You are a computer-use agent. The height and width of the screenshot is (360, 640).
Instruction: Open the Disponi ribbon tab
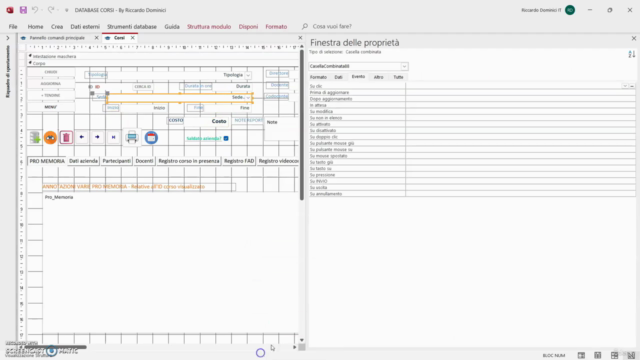[248, 27]
